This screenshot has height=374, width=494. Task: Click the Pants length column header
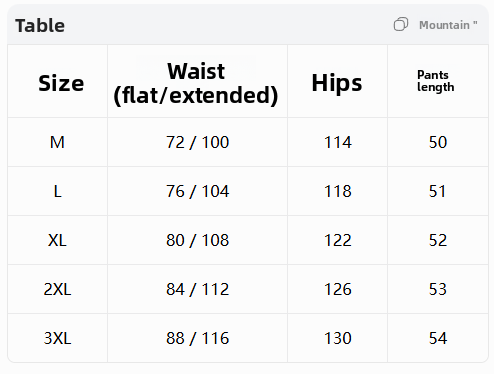[x=435, y=81]
